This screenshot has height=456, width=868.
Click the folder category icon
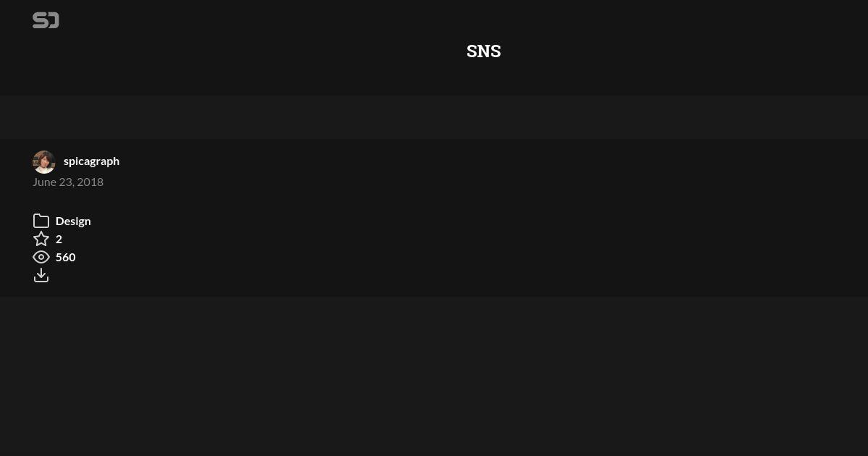(41, 221)
